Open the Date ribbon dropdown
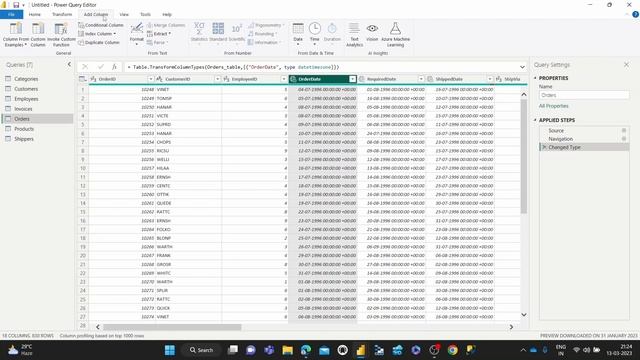640x360 pixels. 298,34
